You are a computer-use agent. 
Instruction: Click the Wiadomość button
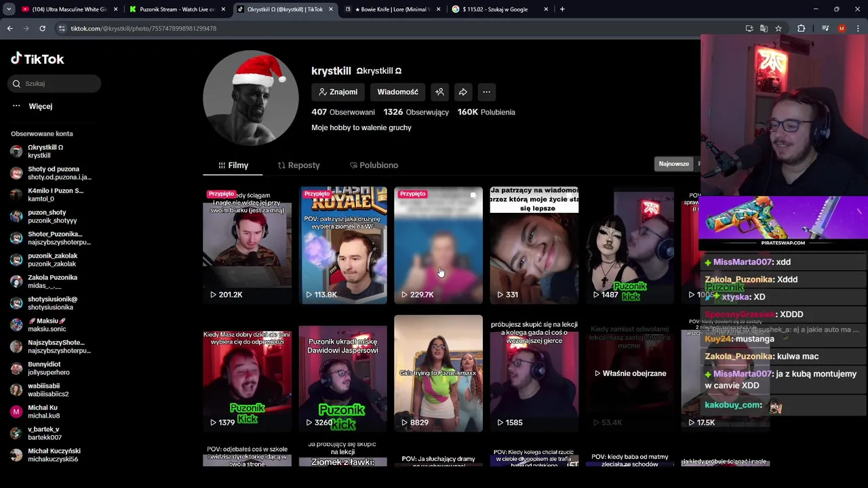pos(397,92)
